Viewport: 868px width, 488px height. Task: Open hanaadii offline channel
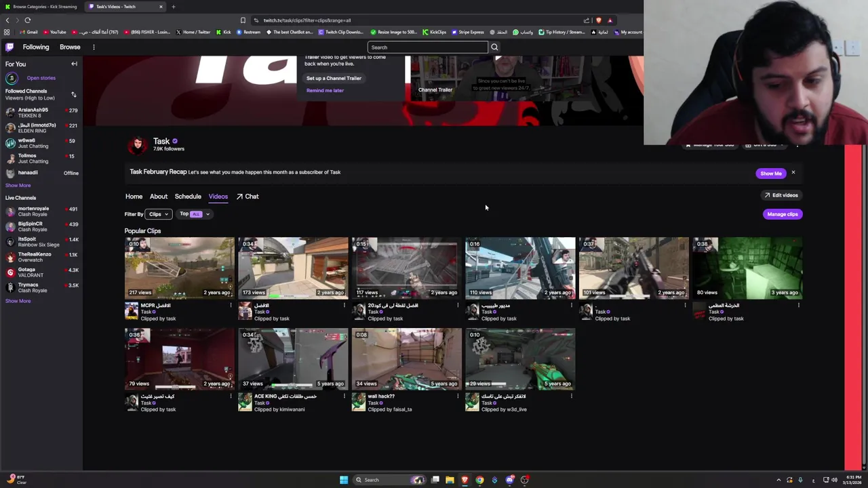tap(41, 173)
